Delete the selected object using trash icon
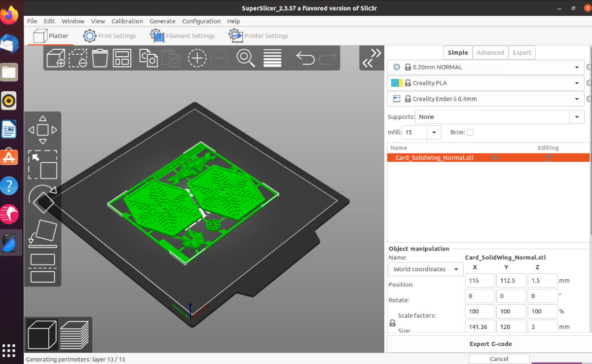Screen dimensions: 592x364 coord(100,58)
